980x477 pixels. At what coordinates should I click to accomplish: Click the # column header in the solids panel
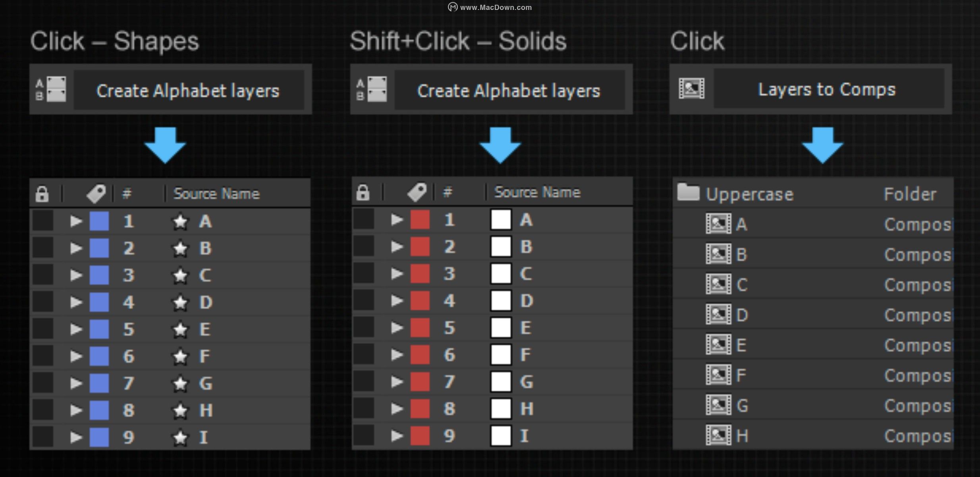click(x=448, y=192)
